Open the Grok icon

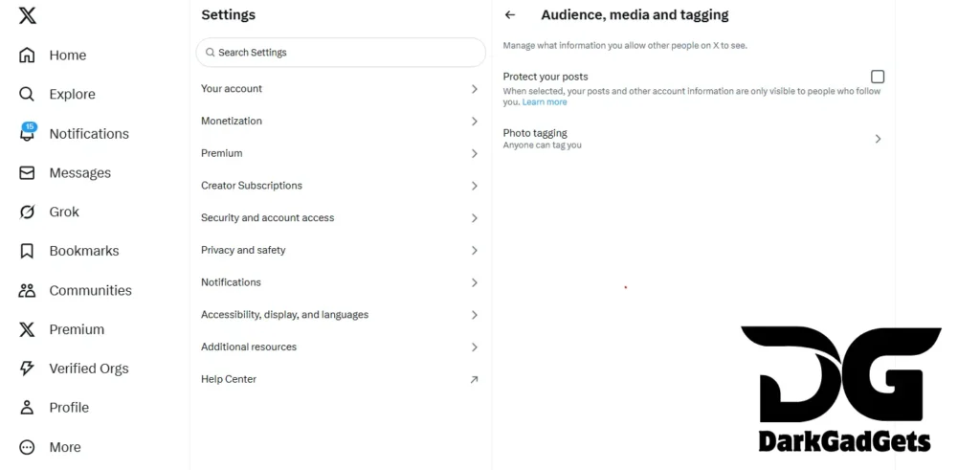[x=27, y=212]
